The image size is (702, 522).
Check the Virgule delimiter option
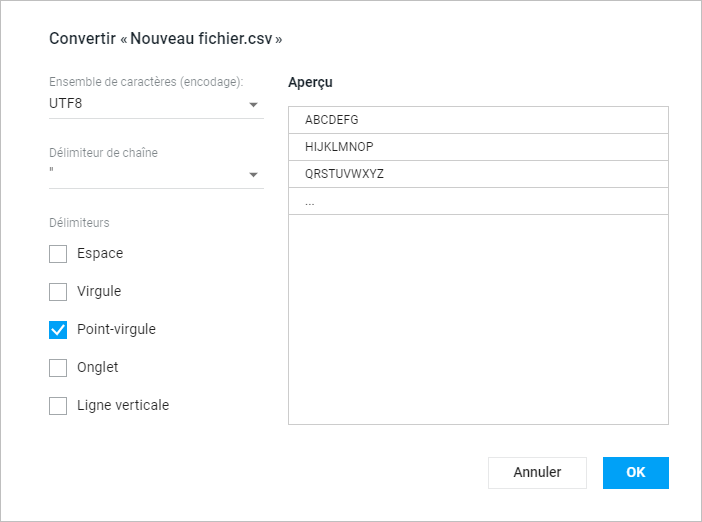(x=58, y=292)
